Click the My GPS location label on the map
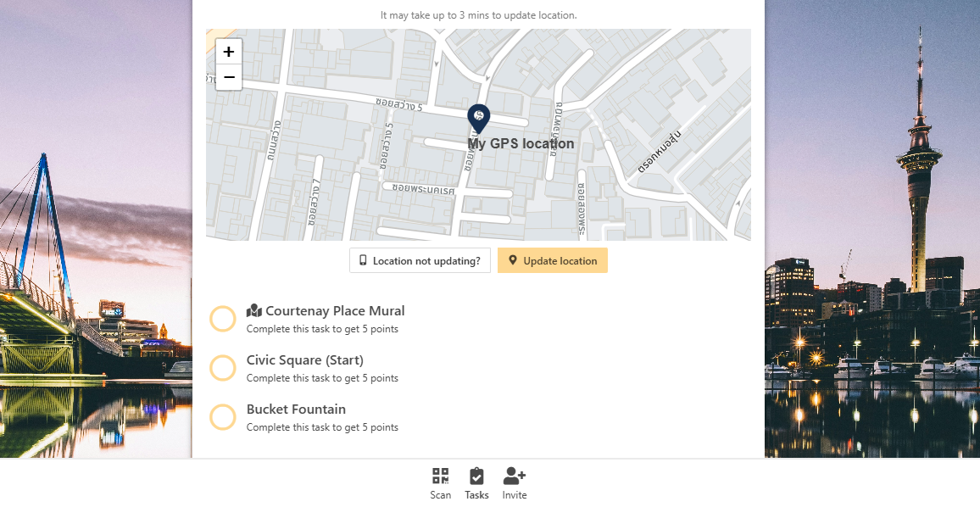 click(x=521, y=143)
